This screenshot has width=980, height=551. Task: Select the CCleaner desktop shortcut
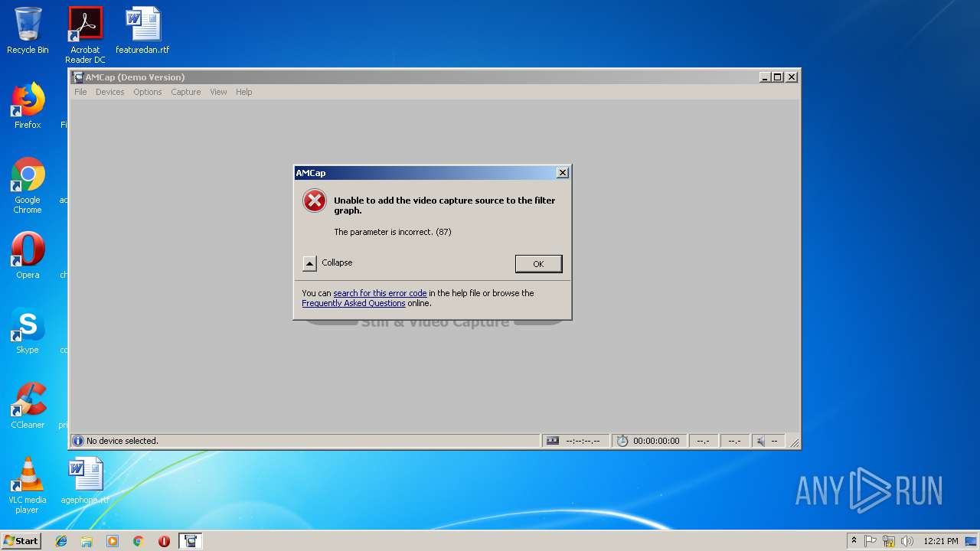point(28,406)
